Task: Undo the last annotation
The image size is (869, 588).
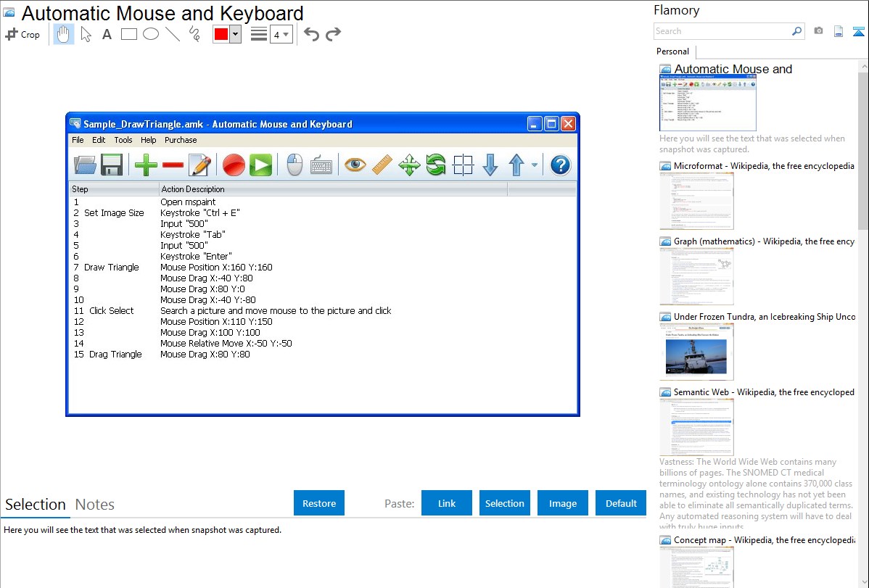Action: pyautogui.click(x=311, y=34)
